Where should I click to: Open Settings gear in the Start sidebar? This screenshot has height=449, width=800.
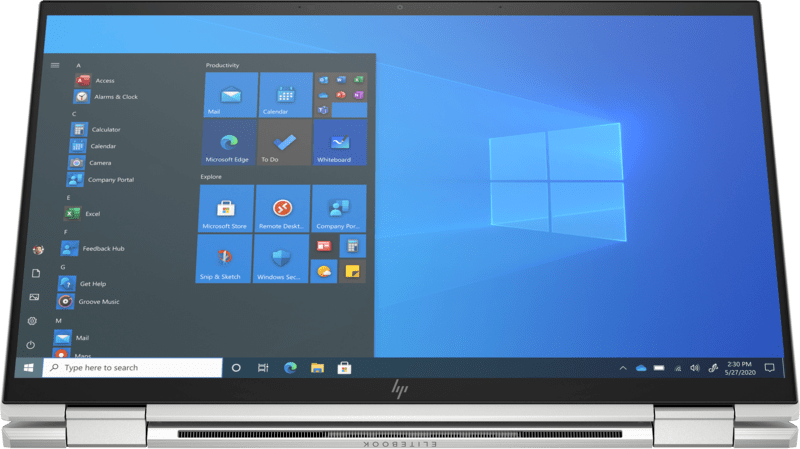pyautogui.click(x=32, y=321)
